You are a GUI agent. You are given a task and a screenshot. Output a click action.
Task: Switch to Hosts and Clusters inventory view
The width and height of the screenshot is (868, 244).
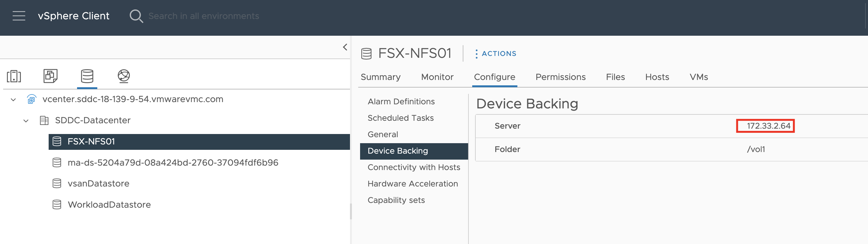coord(14,76)
